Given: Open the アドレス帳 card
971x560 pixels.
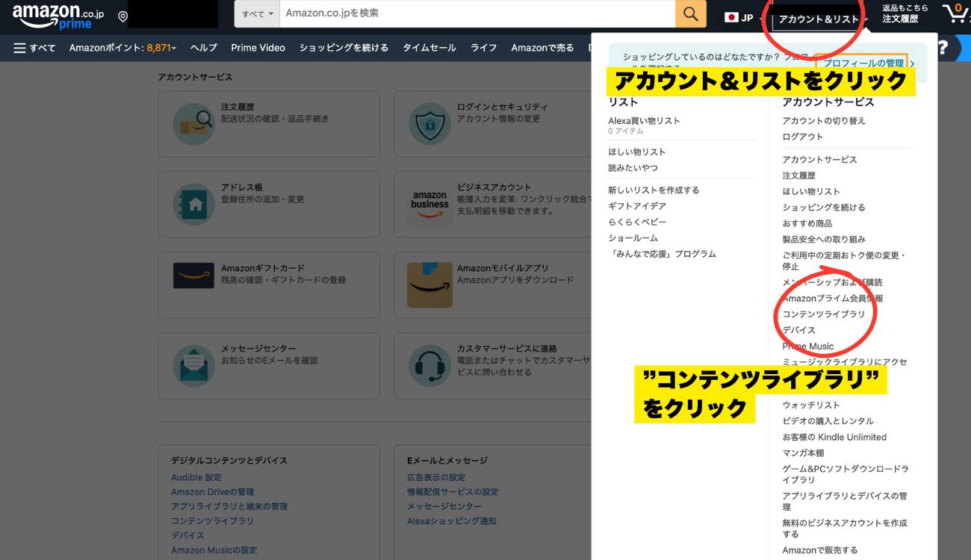Looking at the screenshot, I should coord(268,204).
